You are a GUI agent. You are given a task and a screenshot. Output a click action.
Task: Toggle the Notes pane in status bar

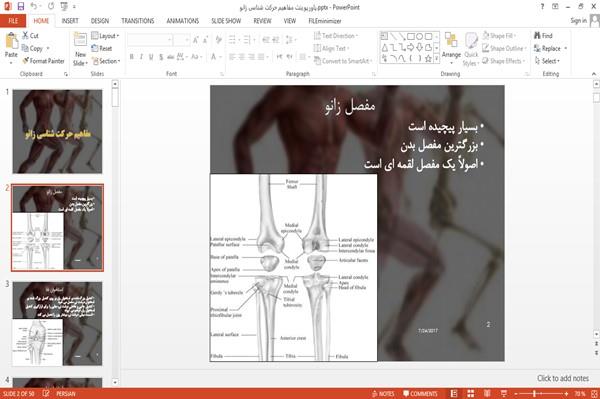[383, 394]
